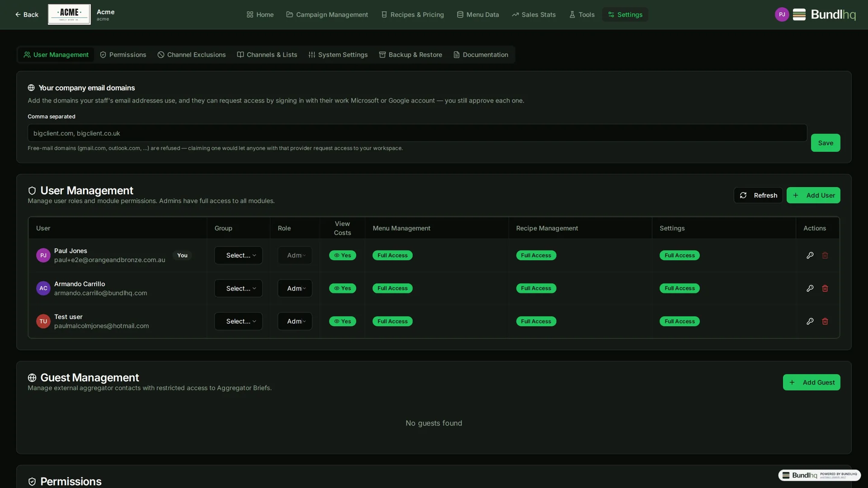The width and height of the screenshot is (868, 488).
Task: Open the Role dropdown for Armando Carrillo
Action: pyautogui.click(x=295, y=288)
